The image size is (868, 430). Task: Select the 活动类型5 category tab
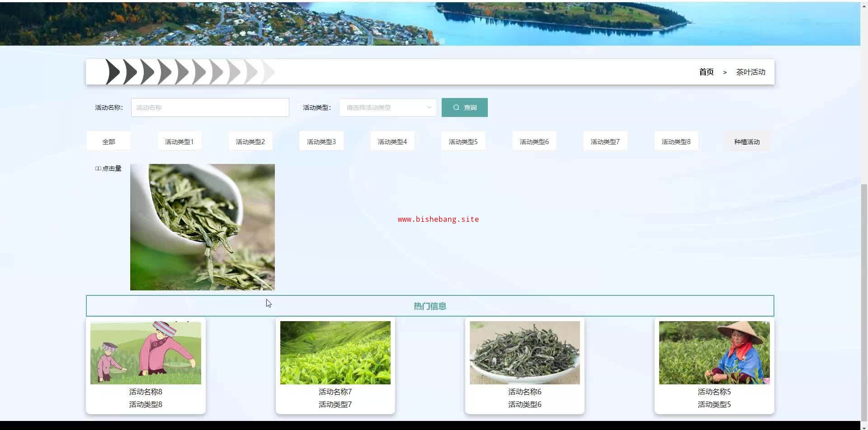coord(463,141)
